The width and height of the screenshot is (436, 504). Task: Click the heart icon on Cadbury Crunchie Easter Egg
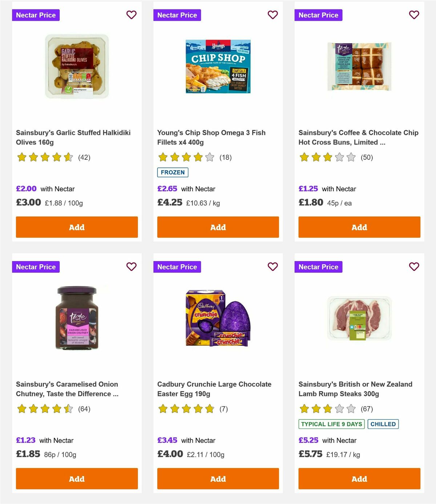click(272, 267)
